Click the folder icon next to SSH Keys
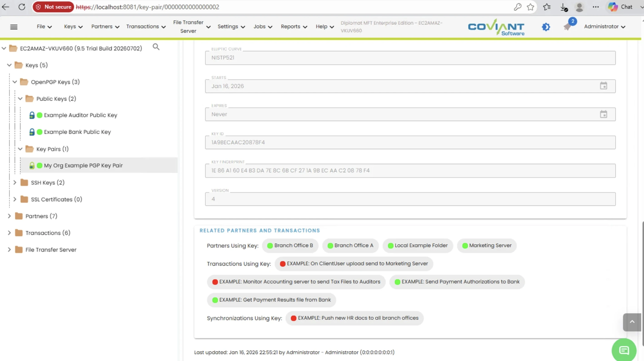Viewport: 644px width, 361px height. [24, 183]
